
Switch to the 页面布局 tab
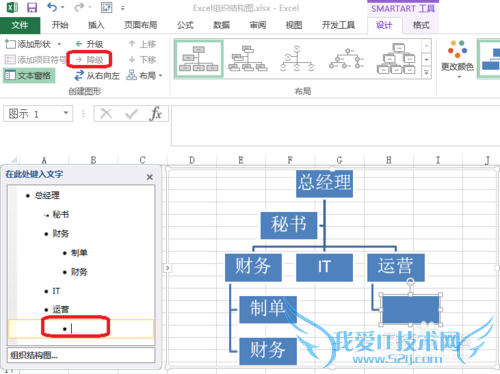click(140, 25)
